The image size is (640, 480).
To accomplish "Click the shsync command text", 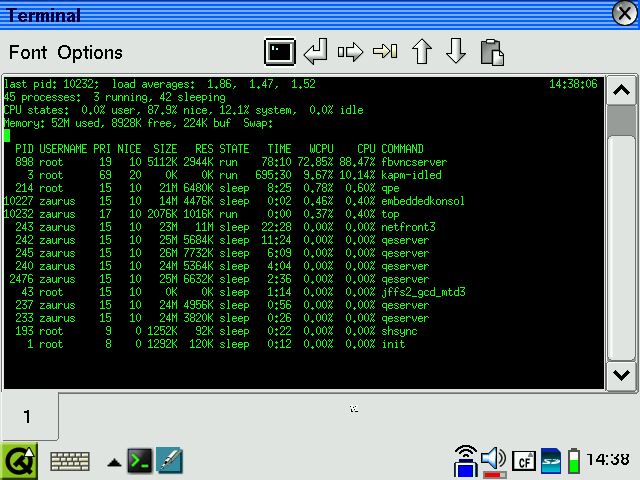I will click(x=399, y=331).
